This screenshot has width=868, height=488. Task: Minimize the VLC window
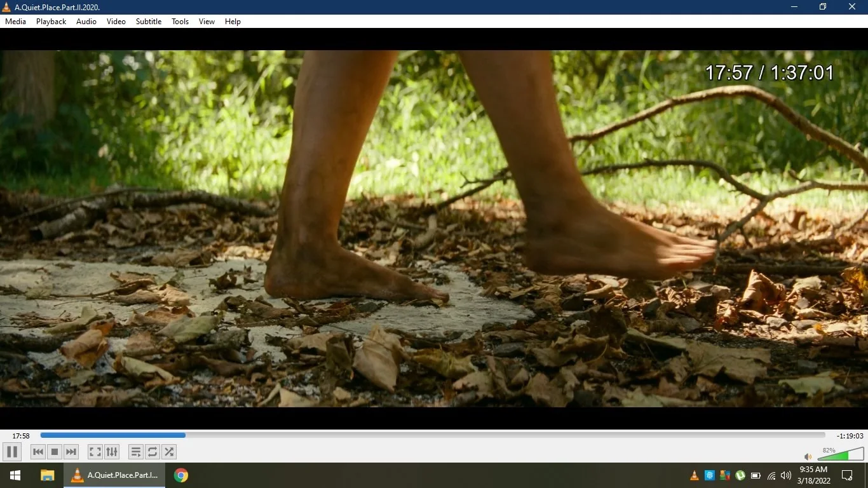pos(794,7)
